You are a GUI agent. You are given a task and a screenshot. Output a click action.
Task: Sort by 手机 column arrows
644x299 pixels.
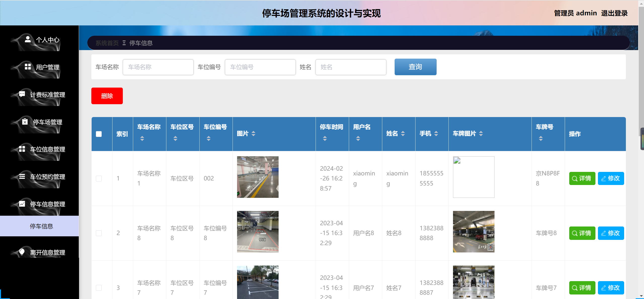coord(436,134)
